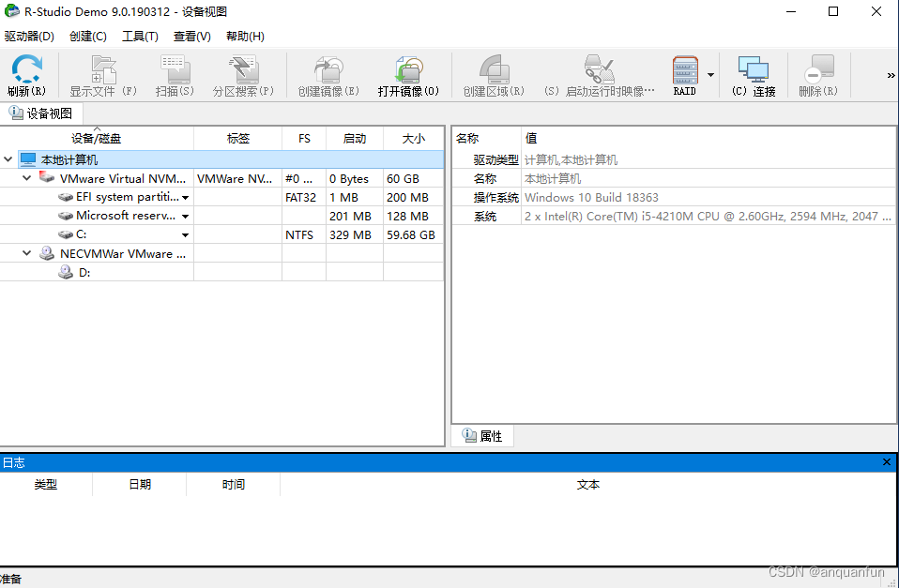899x588 pixels.
Task: Collapse the NECVMWar VMware drive node
Action: (x=26, y=253)
